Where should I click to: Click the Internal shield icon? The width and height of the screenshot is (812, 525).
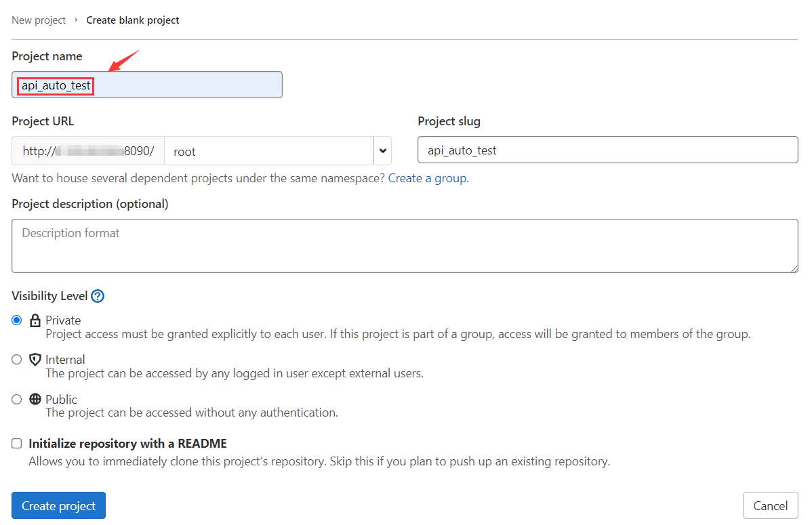coord(35,360)
